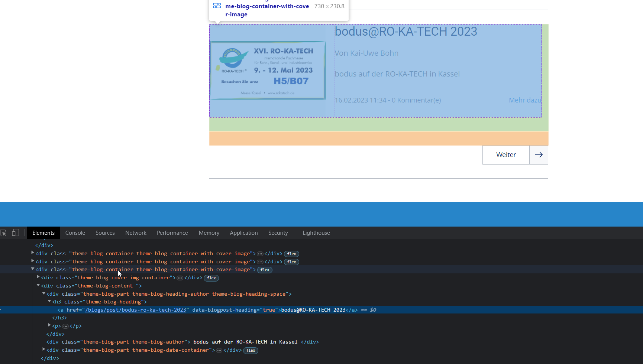Viewport: 643px width, 364px height.
Task: Expand the theme-blog-cover-img-container div
Action: [x=38, y=277]
